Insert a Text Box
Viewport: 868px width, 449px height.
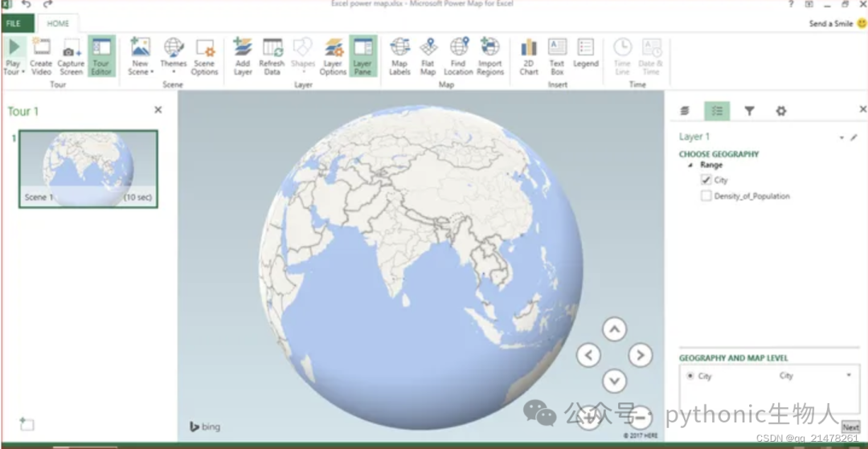[x=557, y=56]
